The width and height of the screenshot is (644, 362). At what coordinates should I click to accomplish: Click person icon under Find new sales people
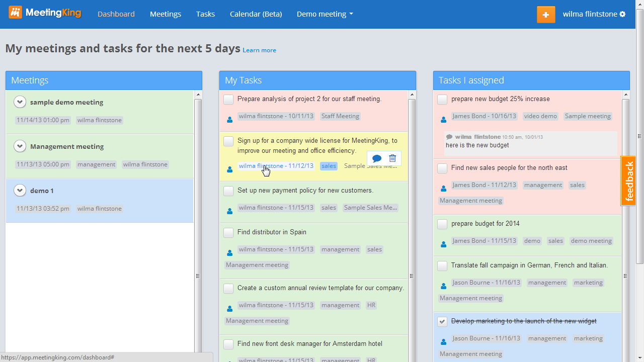point(444,189)
